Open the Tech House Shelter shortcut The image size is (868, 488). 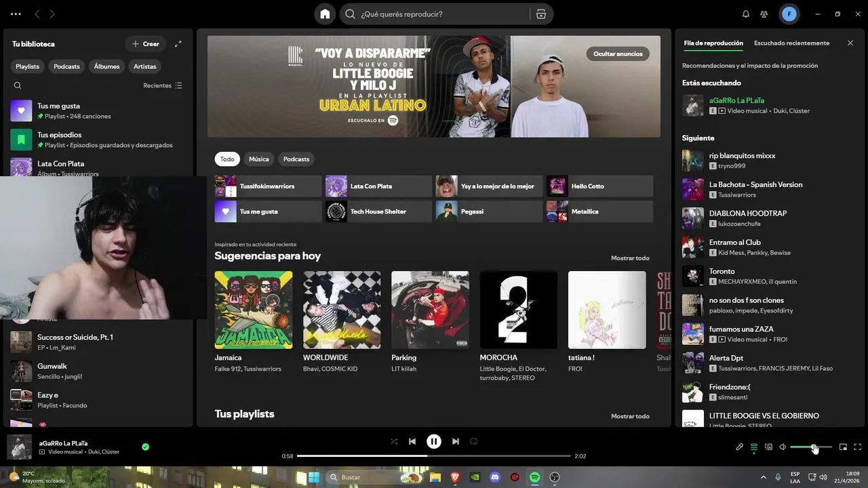[x=378, y=211]
